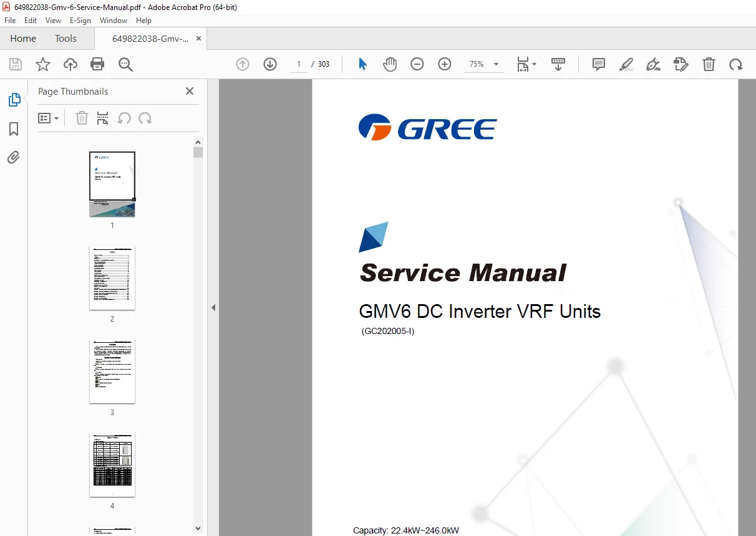Click the Save file icon
Image resolution: width=756 pixels, height=536 pixels.
(x=16, y=64)
